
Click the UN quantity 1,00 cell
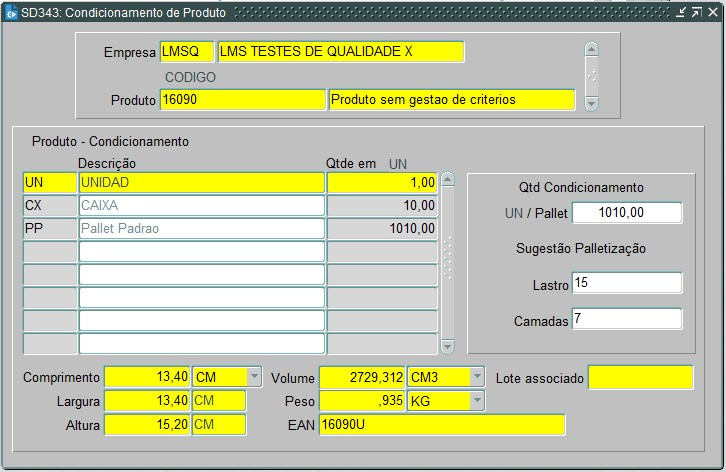(x=382, y=183)
